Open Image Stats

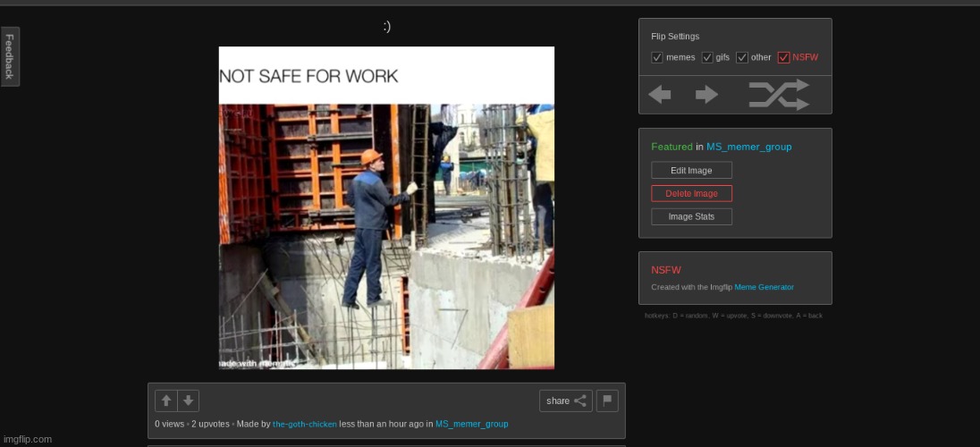[x=691, y=217]
